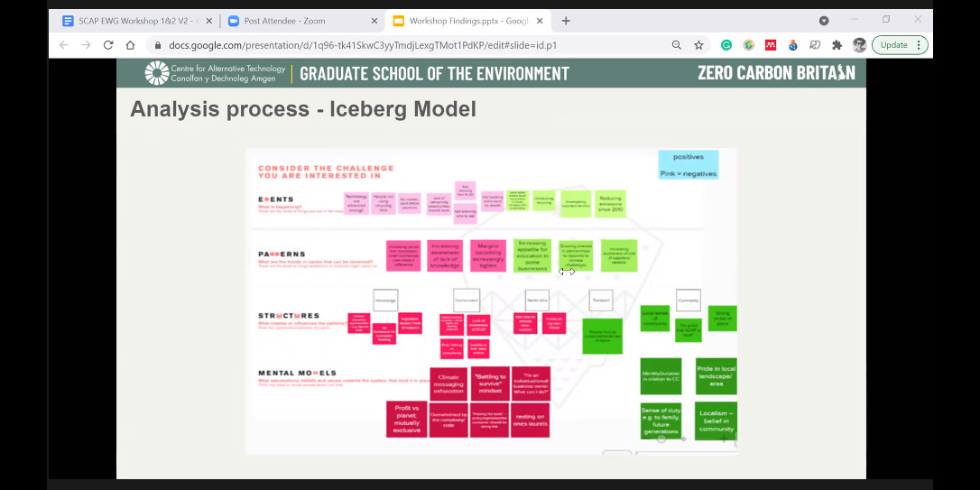Image resolution: width=980 pixels, height=490 pixels.
Task: Close the Workshop Findings.pptx tab
Action: (540, 21)
